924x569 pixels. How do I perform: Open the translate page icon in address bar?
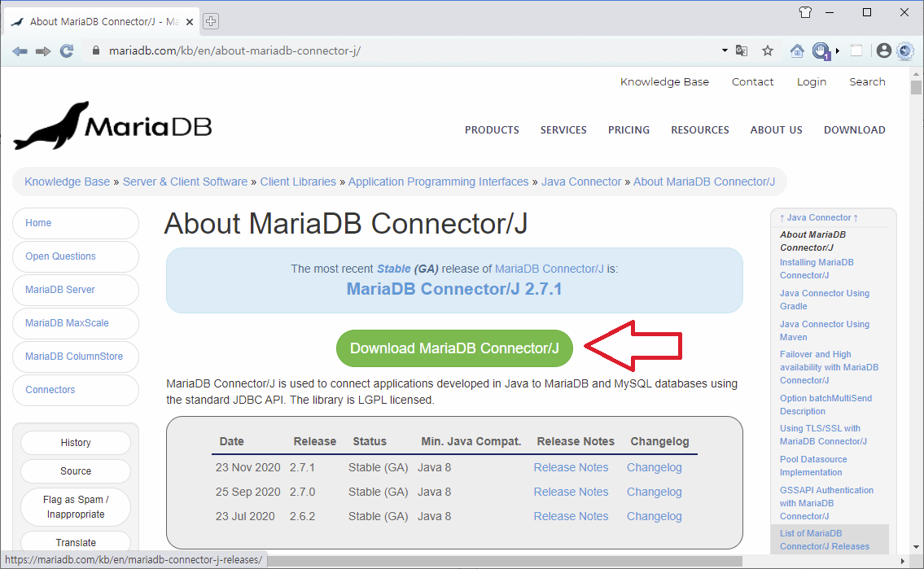click(742, 50)
